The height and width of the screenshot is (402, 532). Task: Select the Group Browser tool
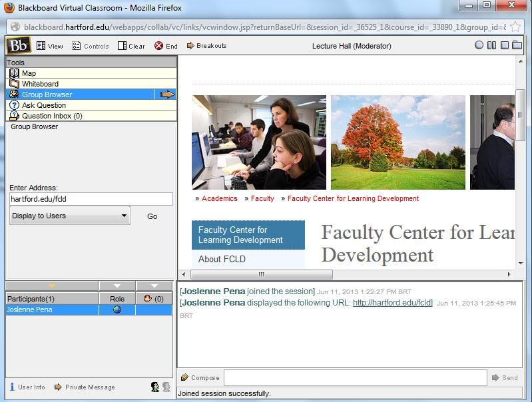[x=80, y=95]
